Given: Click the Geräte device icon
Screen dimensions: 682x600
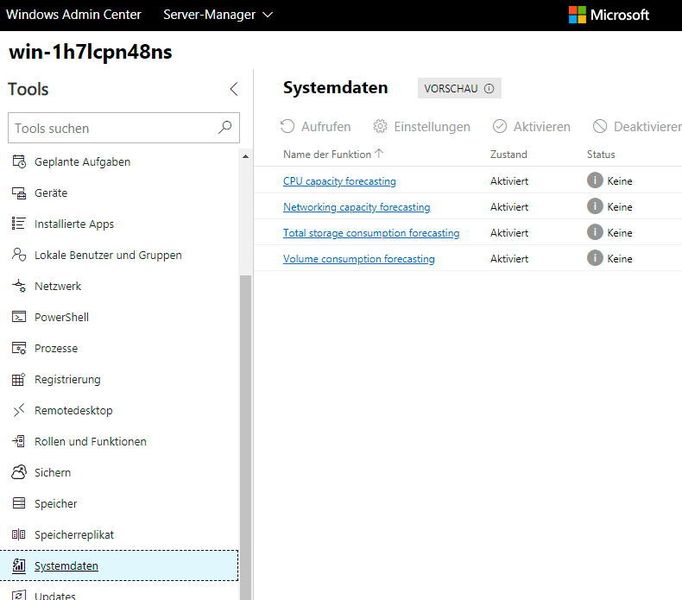Looking at the screenshot, I should 19,193.
